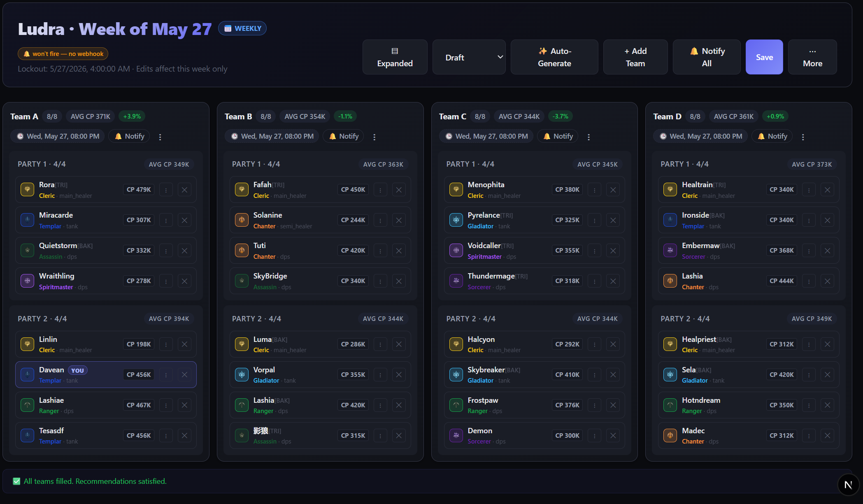Open member options for SkyBridge
The image size is (863, 504).
pos(380,281)
